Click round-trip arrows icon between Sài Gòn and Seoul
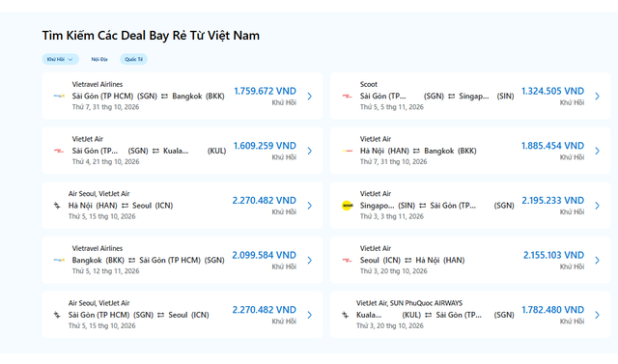Image resolution: width=618 pixels, height=364 pixels. [161, 315]
